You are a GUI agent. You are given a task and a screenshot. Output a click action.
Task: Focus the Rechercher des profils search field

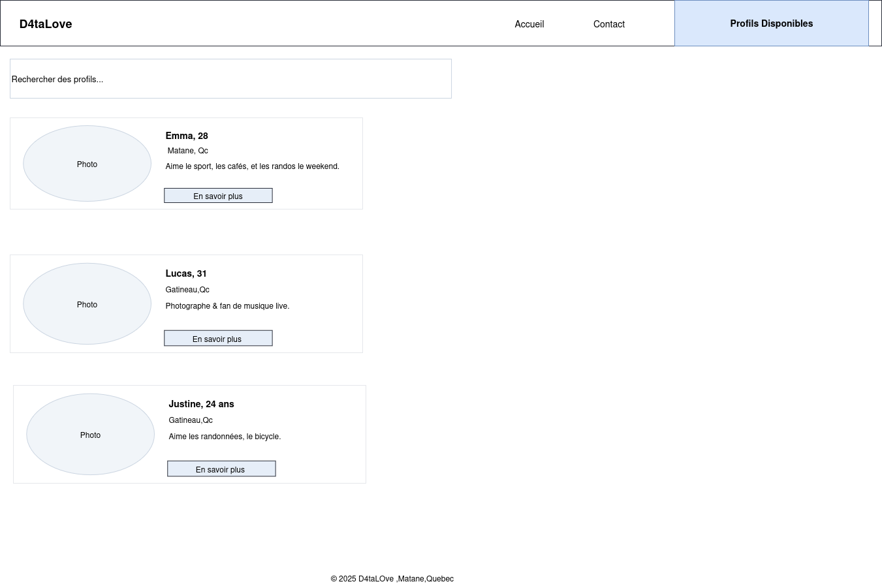click(230, 79)
